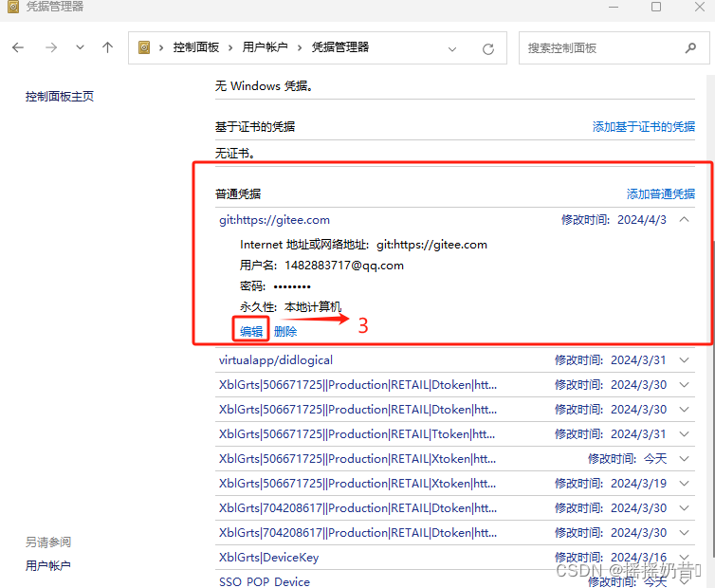Select 用户帐户 in the breadcrumb
Image resolution: width=715 pixels, height=588 pixels.
tap(265, 47)
